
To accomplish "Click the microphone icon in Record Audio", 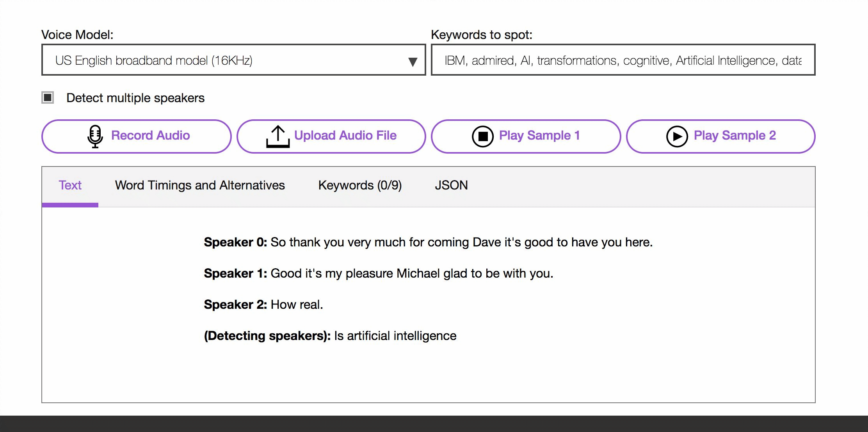I will coord(95,136).
